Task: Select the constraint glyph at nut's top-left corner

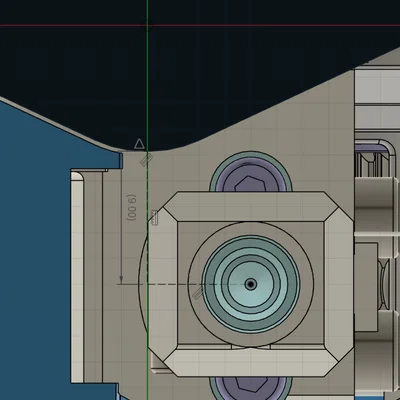Action: (154, 218)
